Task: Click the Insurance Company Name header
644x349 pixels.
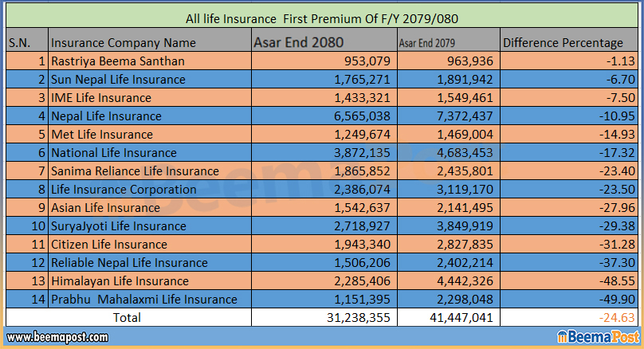Action: 123,43
